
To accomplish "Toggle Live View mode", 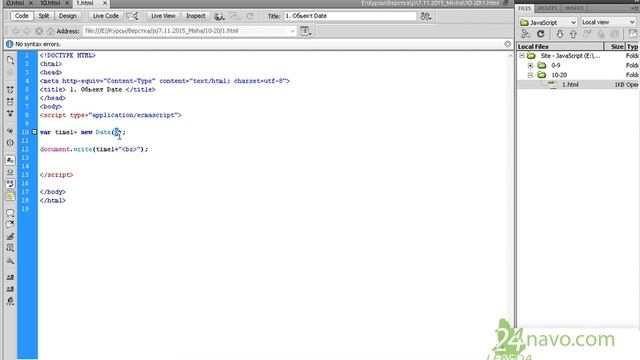I will coord(163,16).
